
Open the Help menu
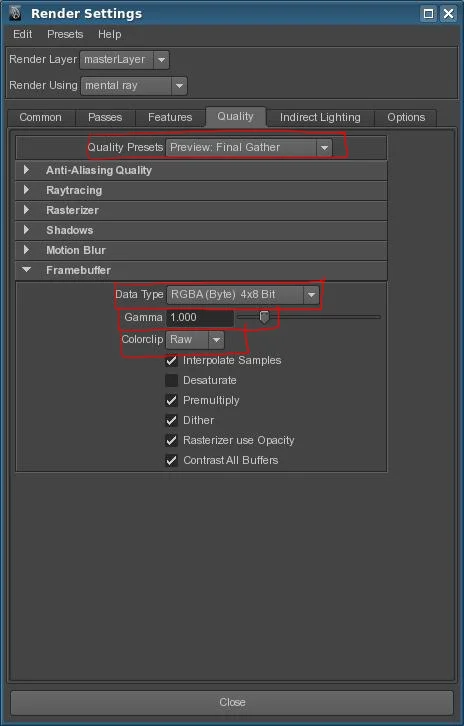pyautogui.click(x=109, y=34)
